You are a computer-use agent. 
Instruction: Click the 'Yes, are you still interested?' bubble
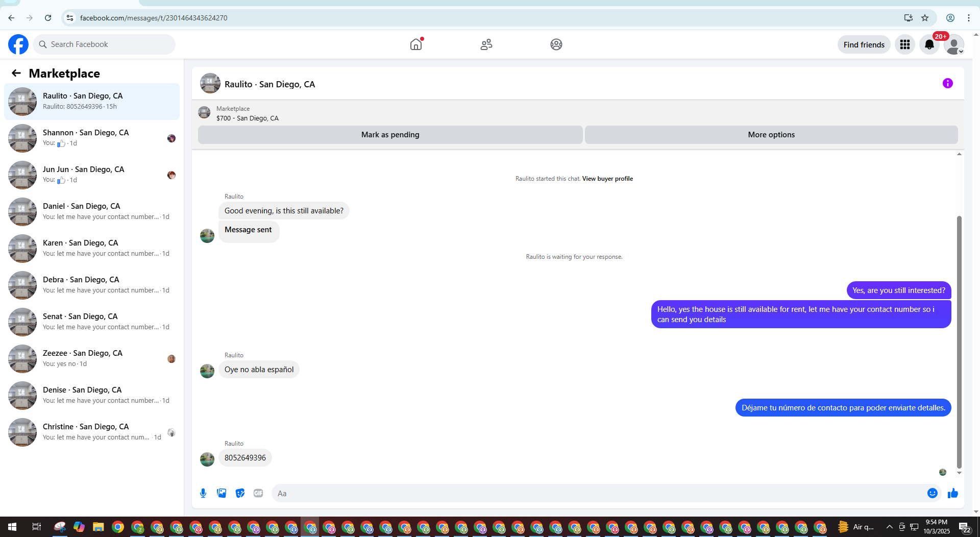pos(899,290)
